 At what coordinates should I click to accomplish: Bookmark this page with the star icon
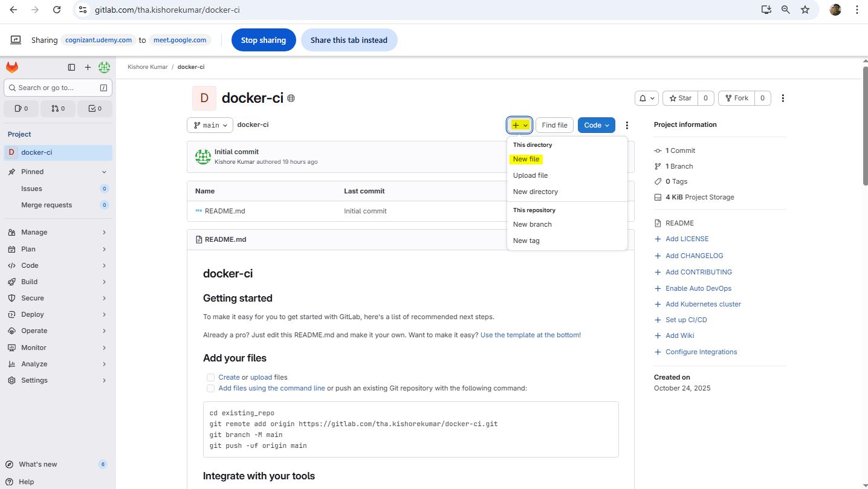coord(805,10)
